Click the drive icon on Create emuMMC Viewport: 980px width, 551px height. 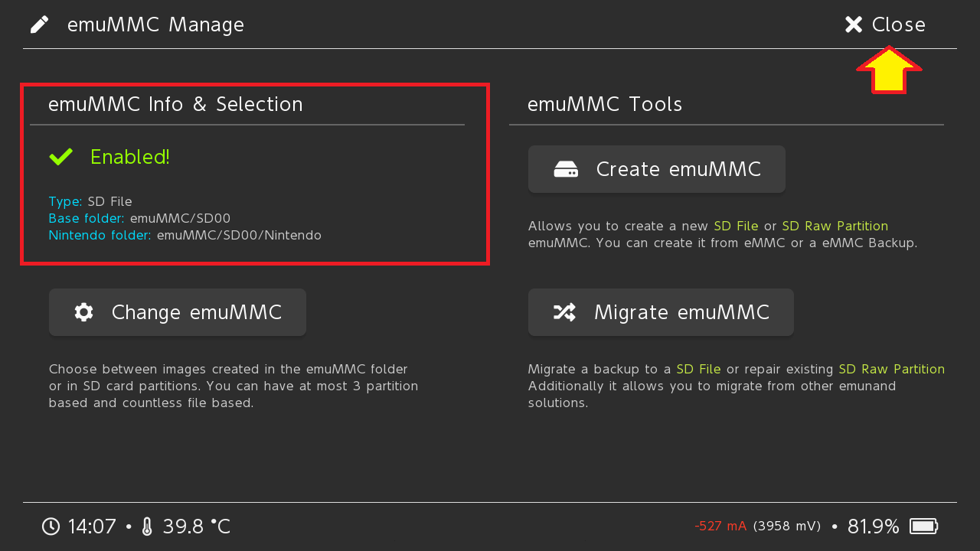(x=566, y=169)
